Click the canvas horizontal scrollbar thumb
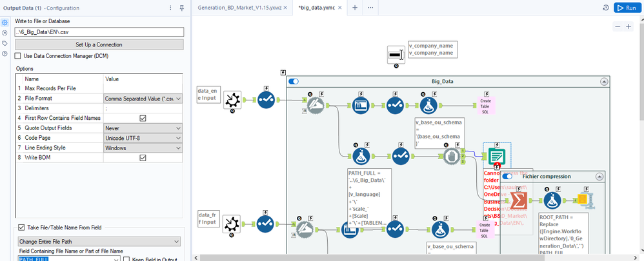644x261 pixels. pyautogui.click(x=372, y=258)
